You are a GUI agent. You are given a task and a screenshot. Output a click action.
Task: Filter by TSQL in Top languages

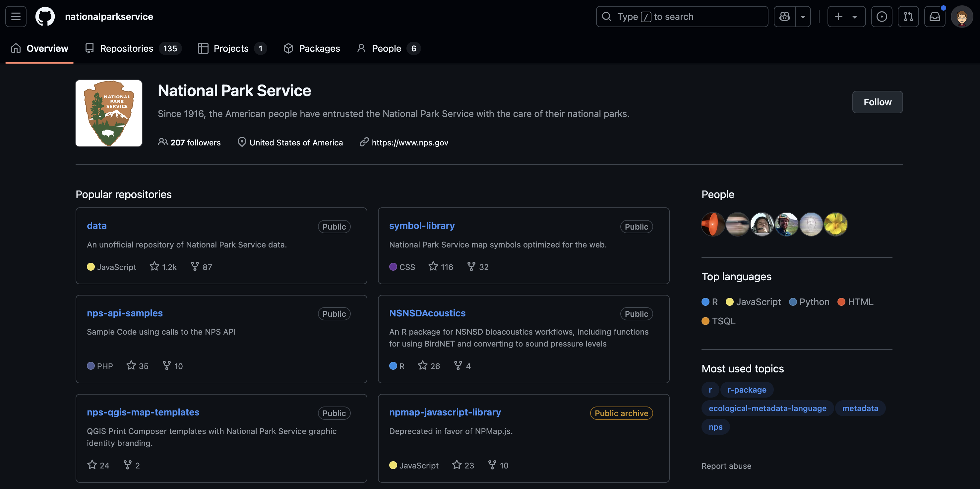pyautogui.click(x=719, y=321)
